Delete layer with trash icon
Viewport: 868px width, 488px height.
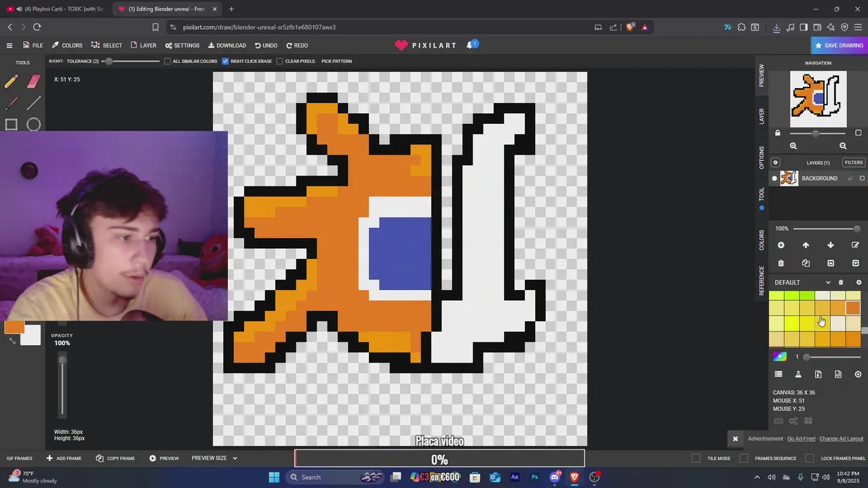point(781,263)
